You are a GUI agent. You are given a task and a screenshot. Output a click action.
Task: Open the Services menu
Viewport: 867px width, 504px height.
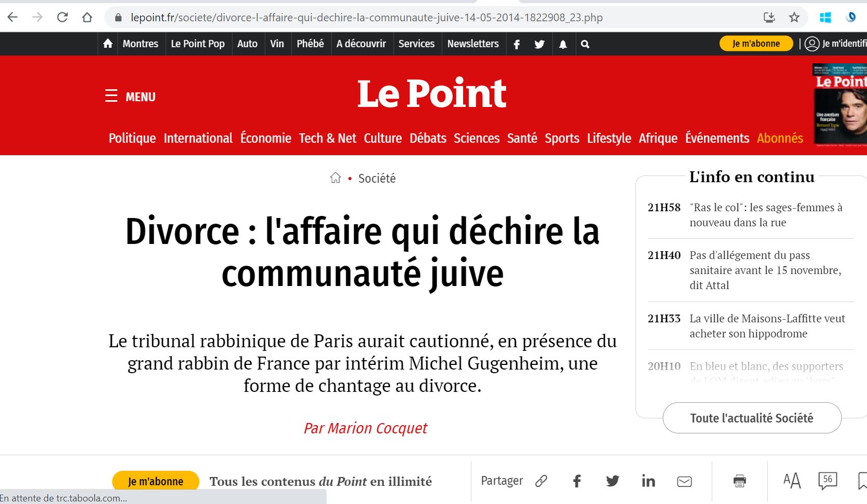tap(416, 44)
